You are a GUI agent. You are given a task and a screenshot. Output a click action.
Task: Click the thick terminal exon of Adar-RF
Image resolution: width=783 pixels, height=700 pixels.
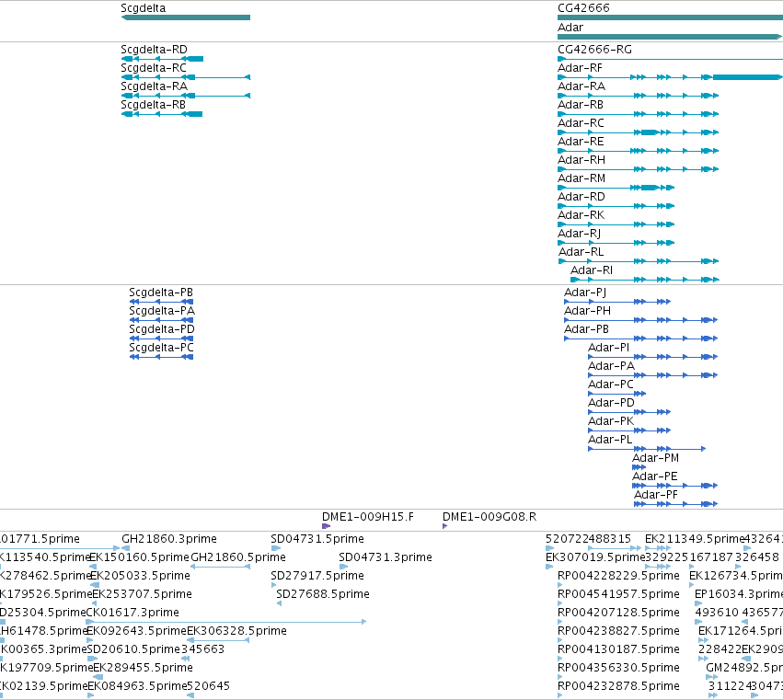click(746, 77)
